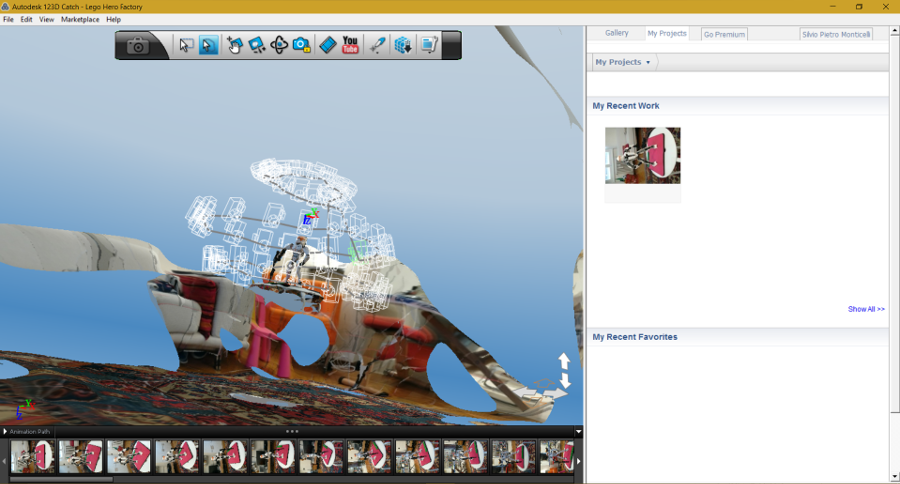Select the fourth photo in filmstrip

(x=177, y=456)
